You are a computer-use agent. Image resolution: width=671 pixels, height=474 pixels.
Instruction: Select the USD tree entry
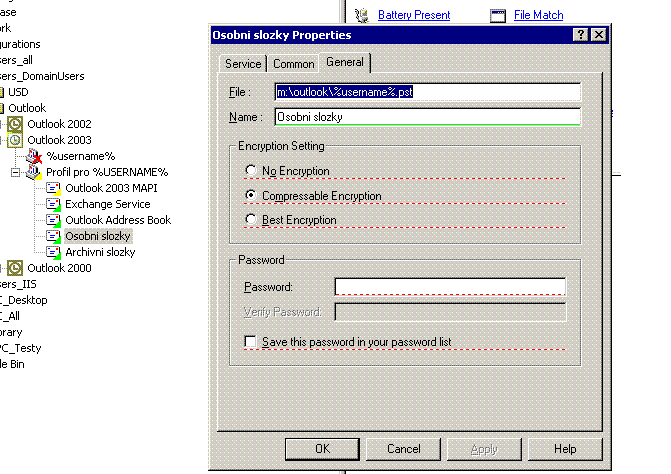click(x=18, y=92)
